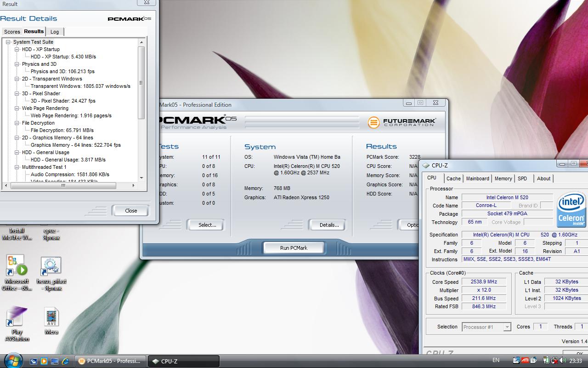Collapse the Web Page Rendering node
This screenshot has width=588, height=368.
17,108
